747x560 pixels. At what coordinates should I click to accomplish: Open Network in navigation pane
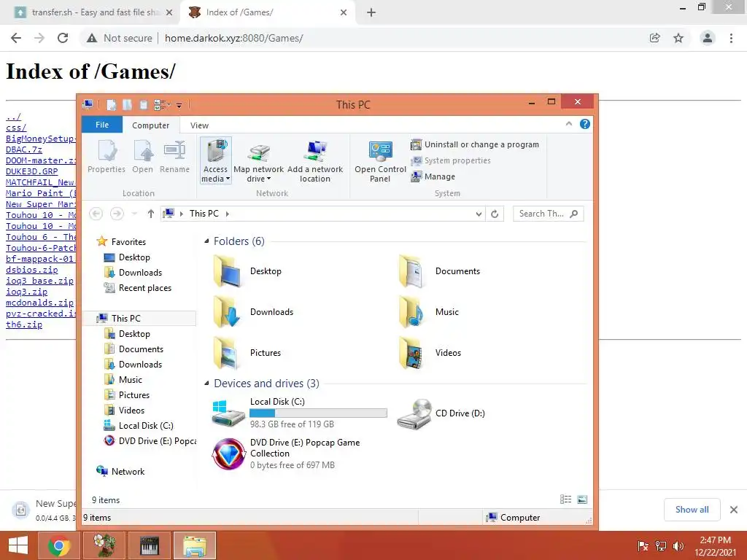coord(120,472)
